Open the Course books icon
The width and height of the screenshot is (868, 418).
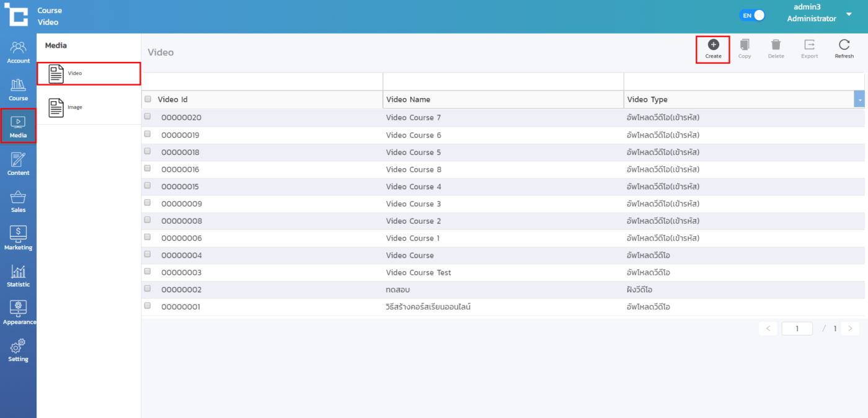pos(18,89)
